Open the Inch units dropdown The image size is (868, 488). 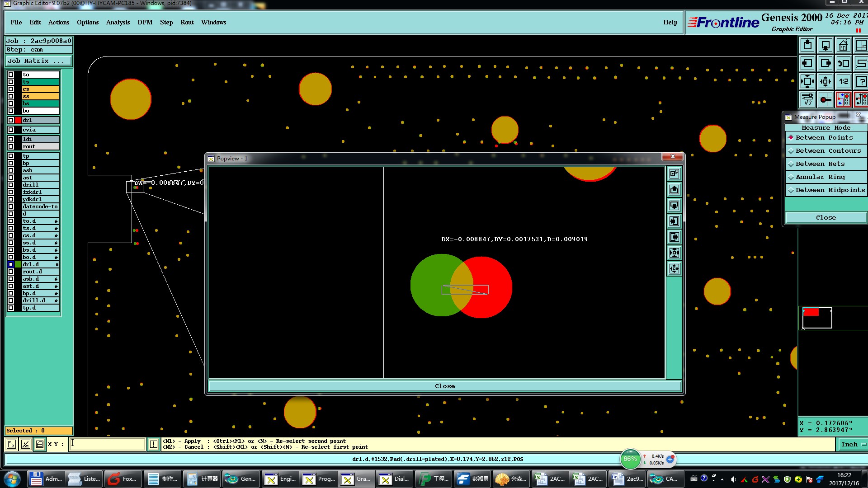click(853, 444)
